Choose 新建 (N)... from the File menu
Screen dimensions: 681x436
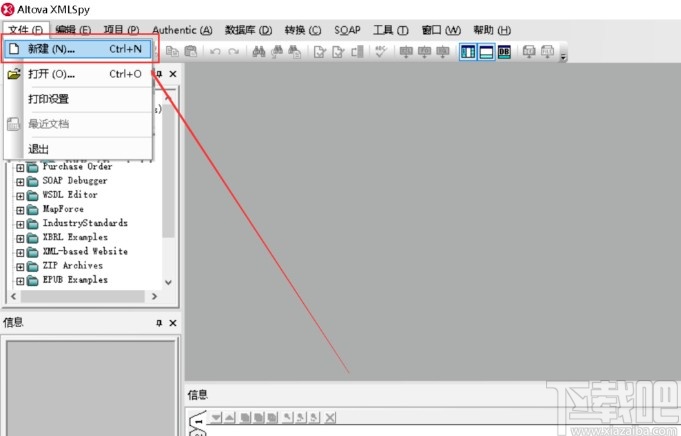[78, 49]
